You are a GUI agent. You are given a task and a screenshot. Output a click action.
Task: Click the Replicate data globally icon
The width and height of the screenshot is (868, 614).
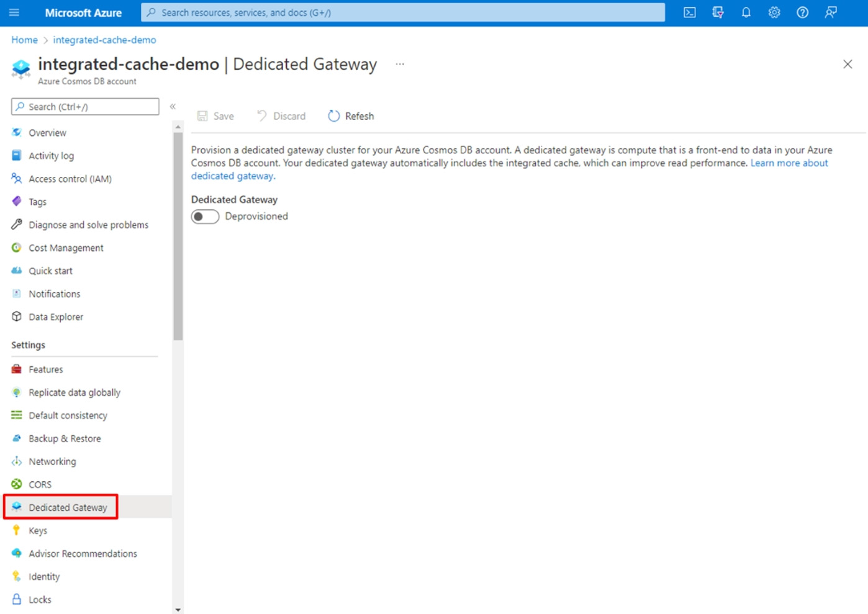(17, 392)
